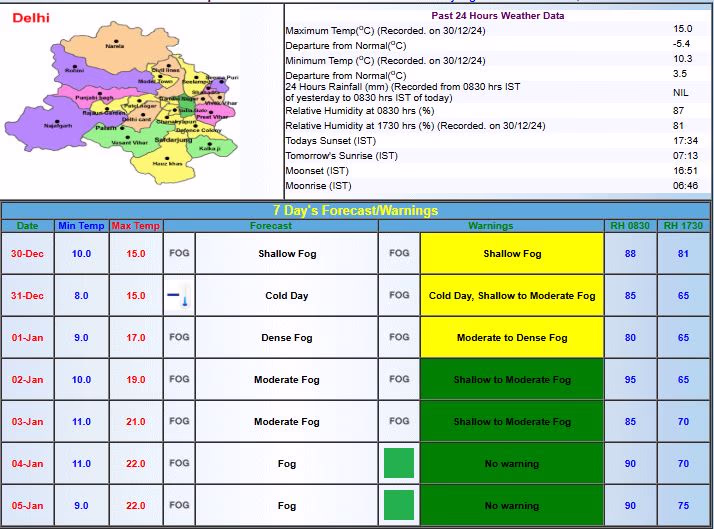Viewport: 714px width, 529px height.
Task: Click the green no-warning icon for 04-Jan
Action: (399, 464)
